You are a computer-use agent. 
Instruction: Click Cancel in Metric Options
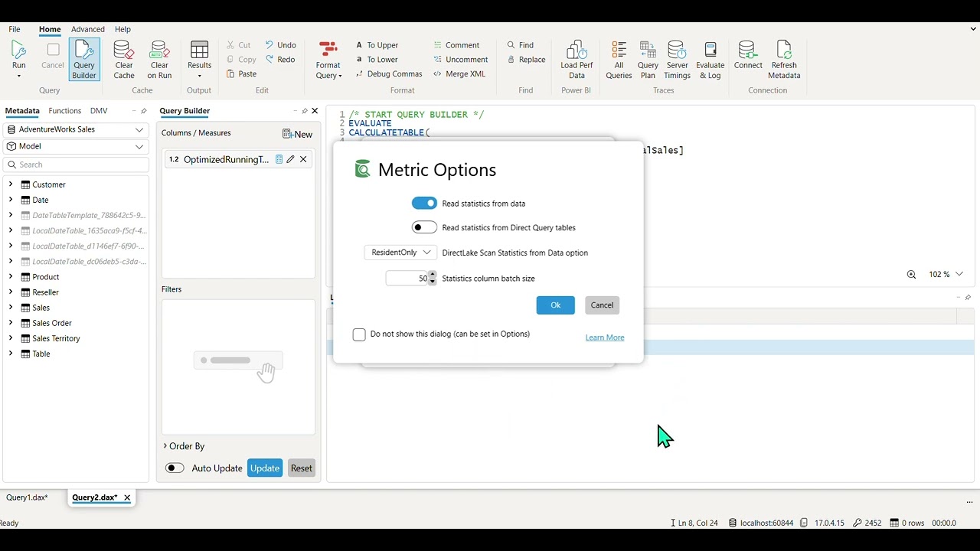(x=602, y=305)
